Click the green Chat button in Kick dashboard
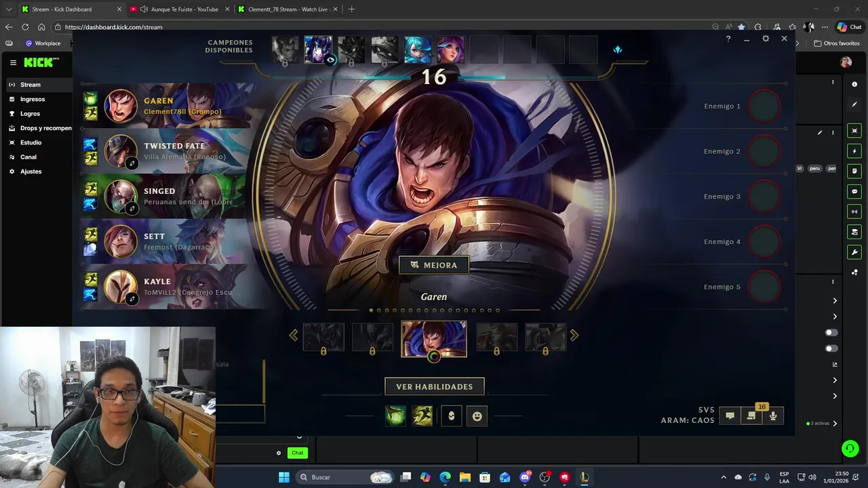 pos(298,453)
